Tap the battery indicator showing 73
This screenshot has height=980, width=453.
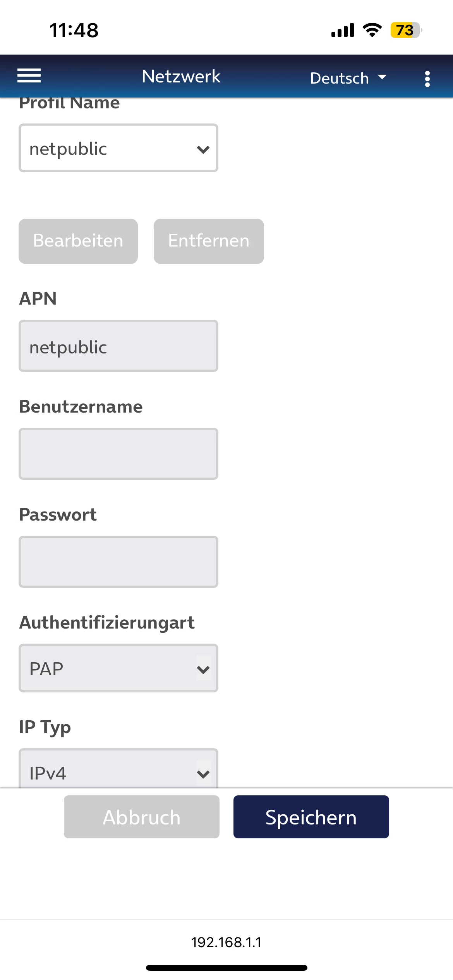click(405, 30)
